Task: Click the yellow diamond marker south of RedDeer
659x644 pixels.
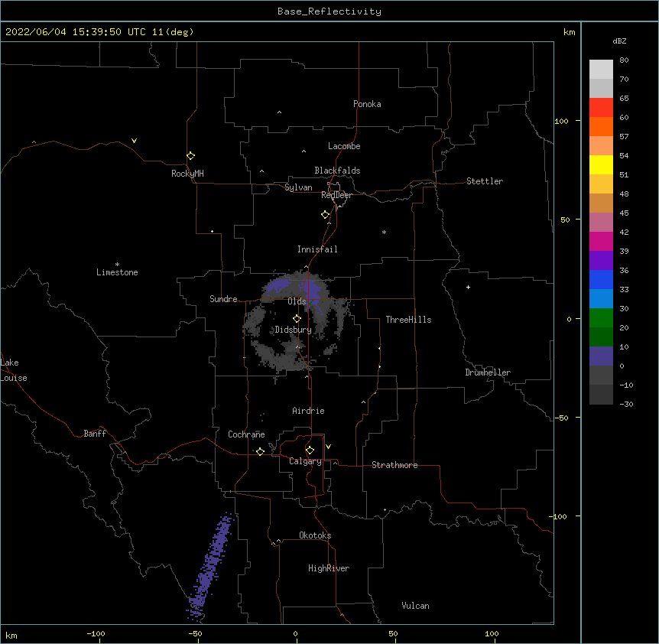Action: point(325,214)
